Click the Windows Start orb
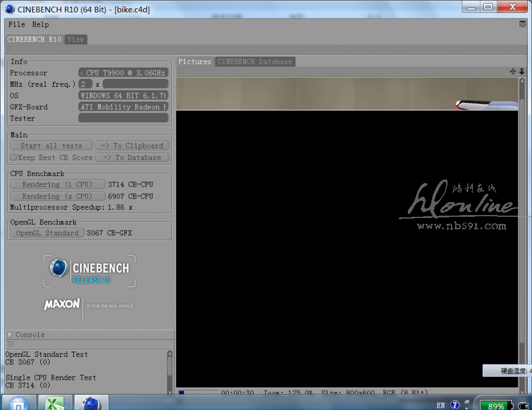 [x=18, y=404]
